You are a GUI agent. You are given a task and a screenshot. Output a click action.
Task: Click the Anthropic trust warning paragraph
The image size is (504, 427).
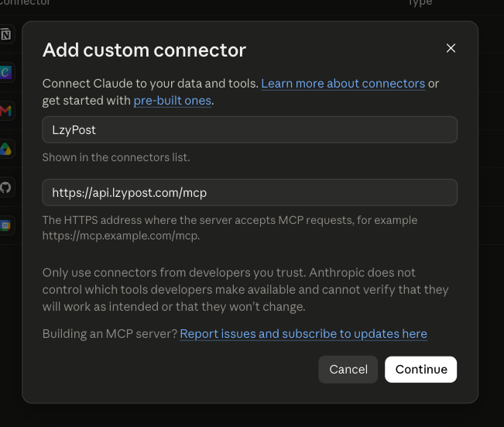(x=245, y=290)
